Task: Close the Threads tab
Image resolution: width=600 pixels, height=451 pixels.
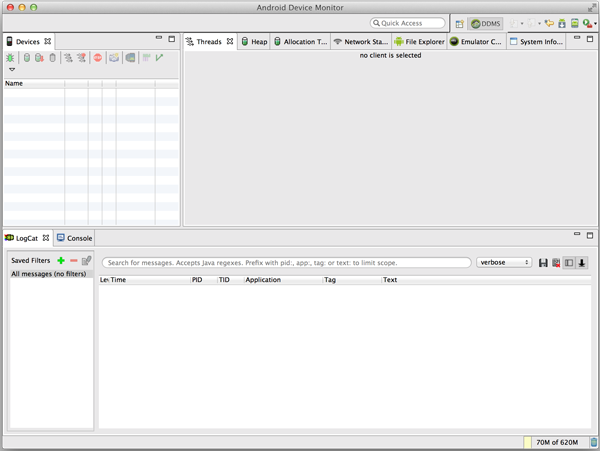Action: pyautogui.click(x=230, y=41)
